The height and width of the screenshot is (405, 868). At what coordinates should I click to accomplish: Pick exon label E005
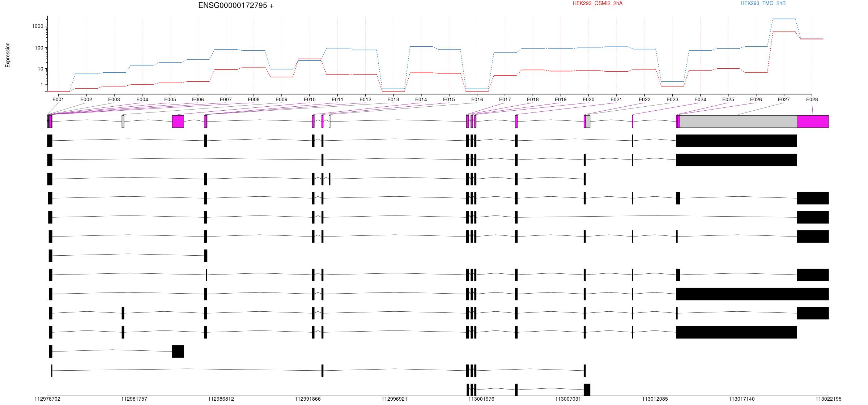170,99
